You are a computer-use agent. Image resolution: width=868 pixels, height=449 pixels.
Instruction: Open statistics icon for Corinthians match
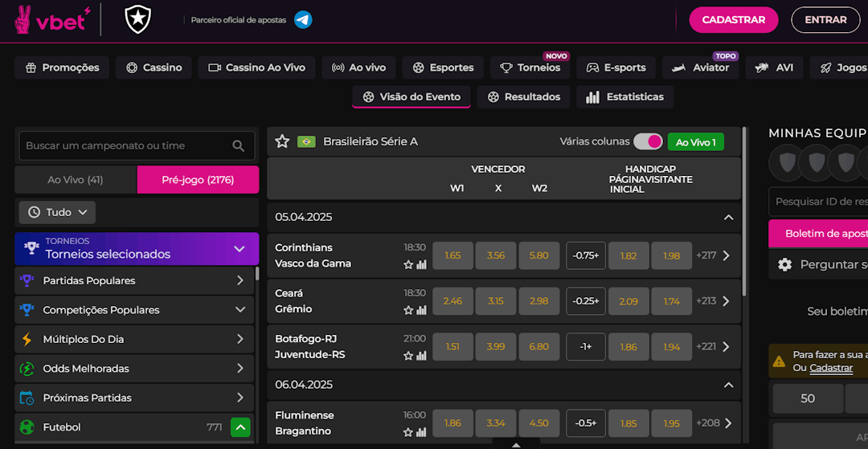[x=421, y=265]
